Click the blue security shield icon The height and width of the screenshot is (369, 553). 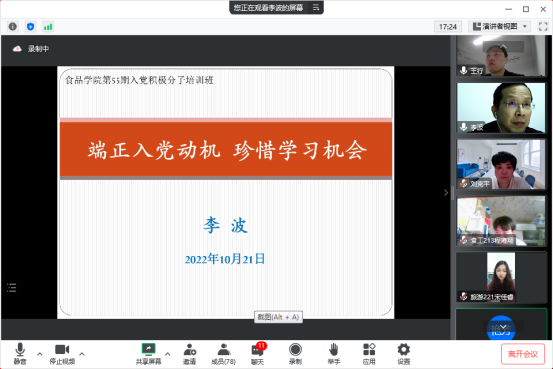click(x=31, y=26)
